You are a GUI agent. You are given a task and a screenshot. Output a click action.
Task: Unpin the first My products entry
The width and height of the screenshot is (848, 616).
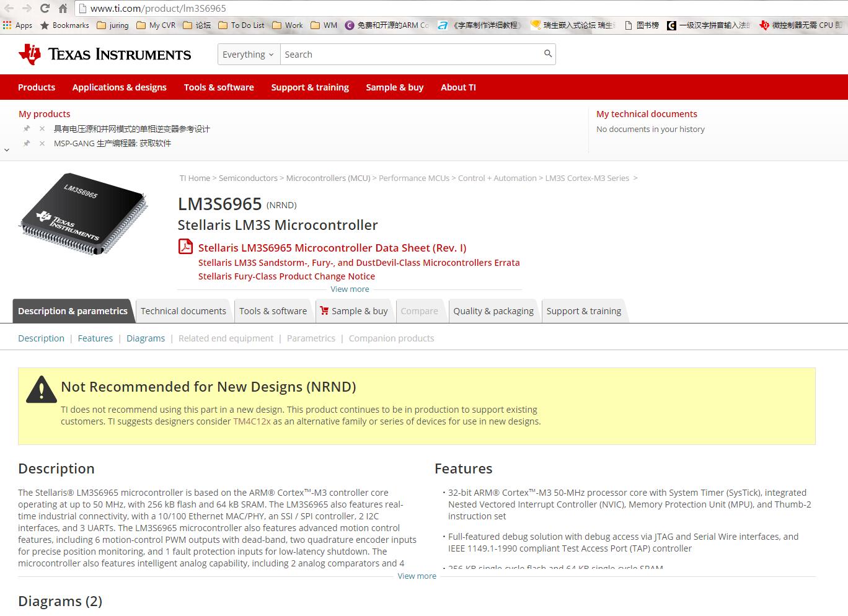pos(26,128)
